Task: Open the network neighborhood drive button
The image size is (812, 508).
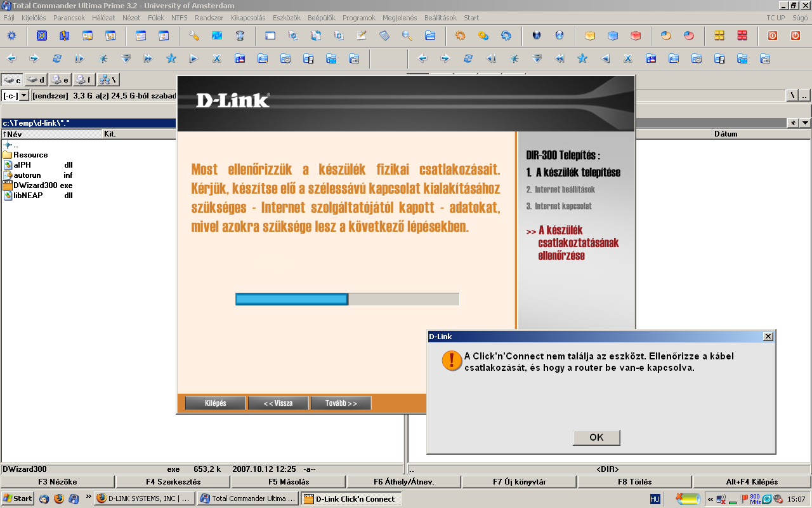Action: tap(108, 80)
